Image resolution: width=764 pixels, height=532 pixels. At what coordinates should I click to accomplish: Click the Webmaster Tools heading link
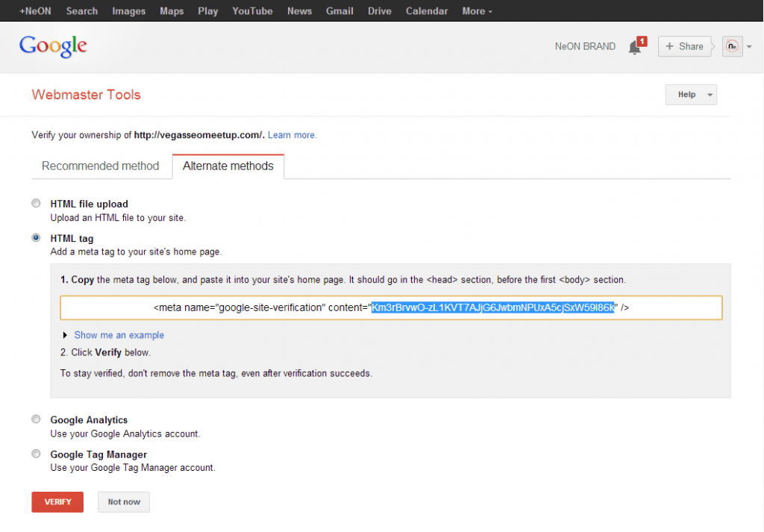coord(87,95)
